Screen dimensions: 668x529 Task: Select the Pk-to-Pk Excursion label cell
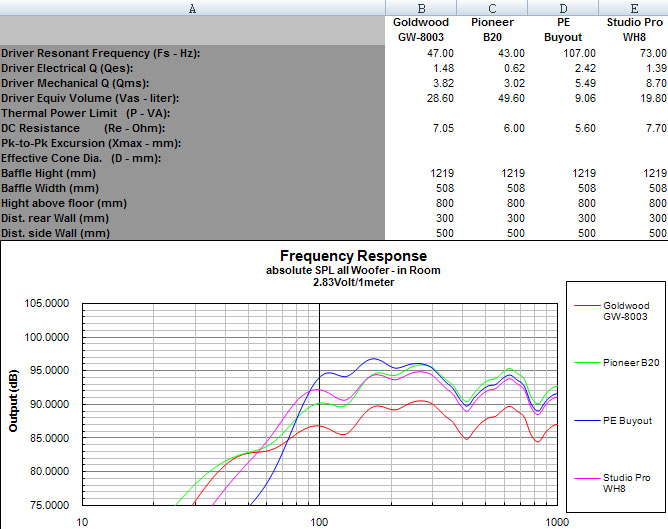tap(192, 143)
